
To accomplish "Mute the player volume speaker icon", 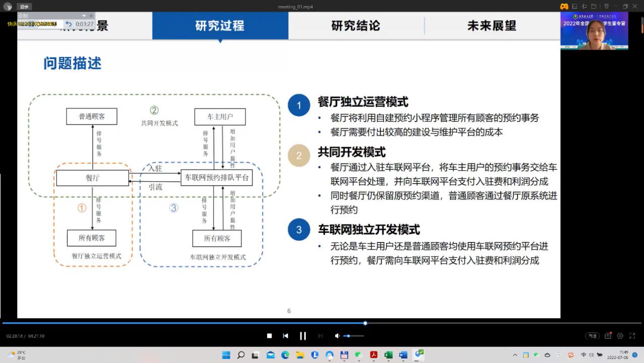I will (337, 336).
